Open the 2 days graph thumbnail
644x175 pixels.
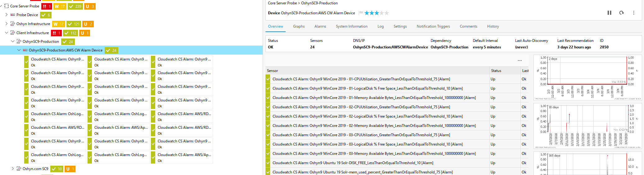point(587,78)
